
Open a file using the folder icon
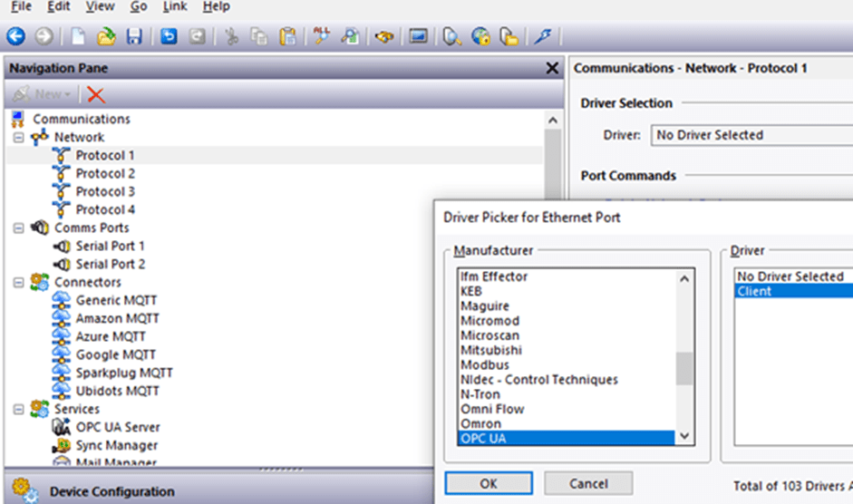[106, 36]
